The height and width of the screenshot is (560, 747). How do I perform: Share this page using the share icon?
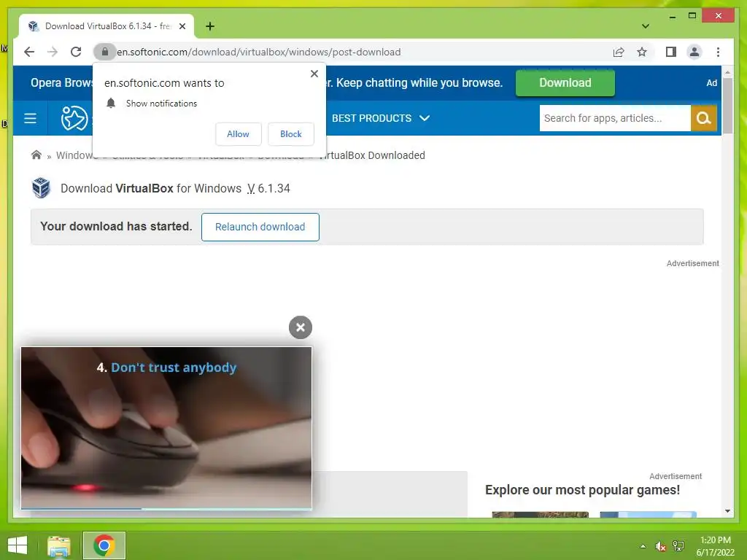pyautogui.click(x=619, y=52)
